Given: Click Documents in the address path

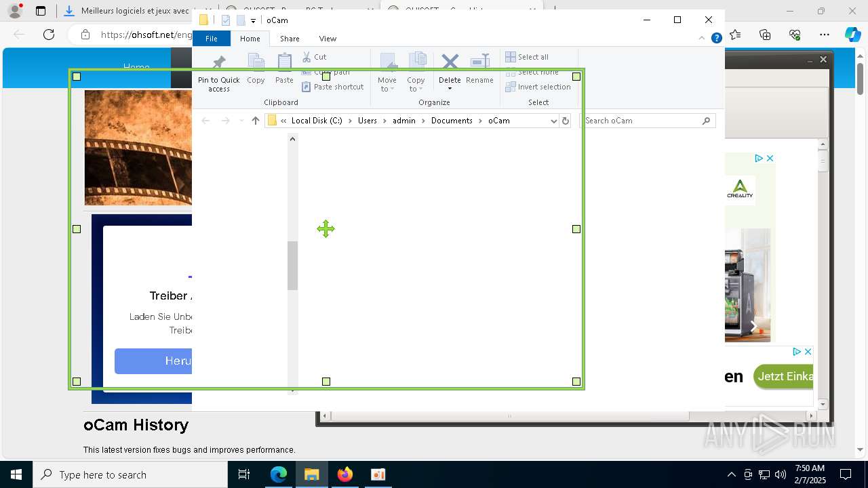Looking at the screenshot, I should point(452,121).
